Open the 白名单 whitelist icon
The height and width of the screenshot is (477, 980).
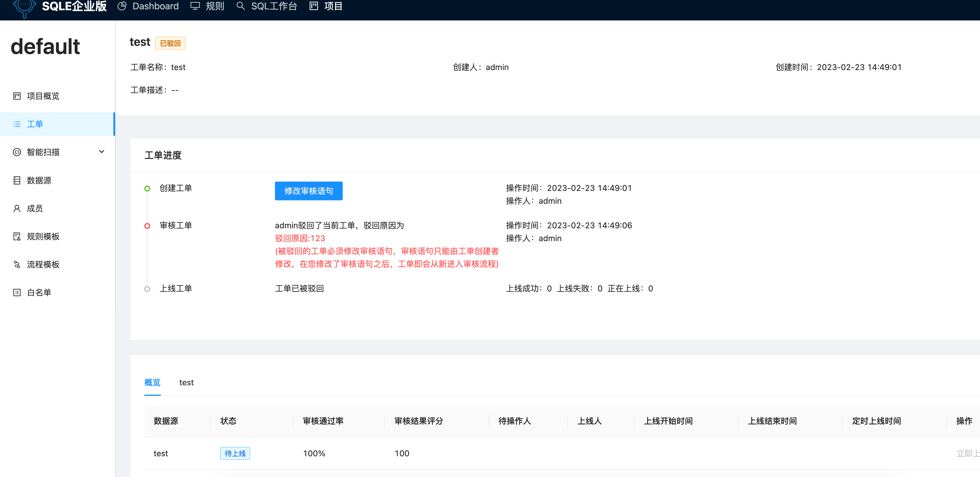16,292
